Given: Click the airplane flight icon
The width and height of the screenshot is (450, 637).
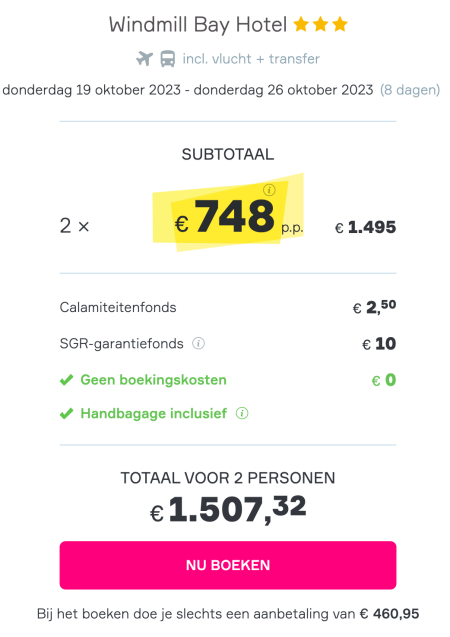Looking at the screenshot, I should [144, 59].
